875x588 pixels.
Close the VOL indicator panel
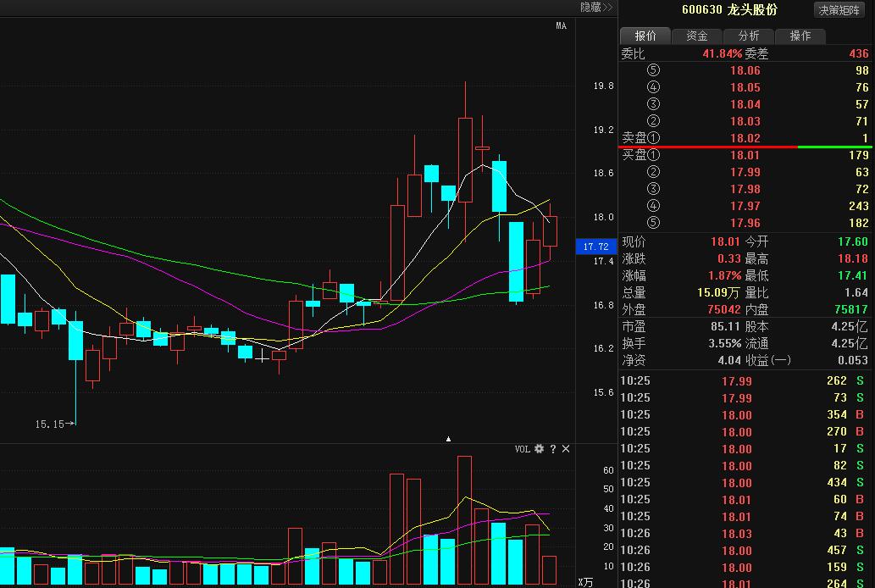pos(566,449)
